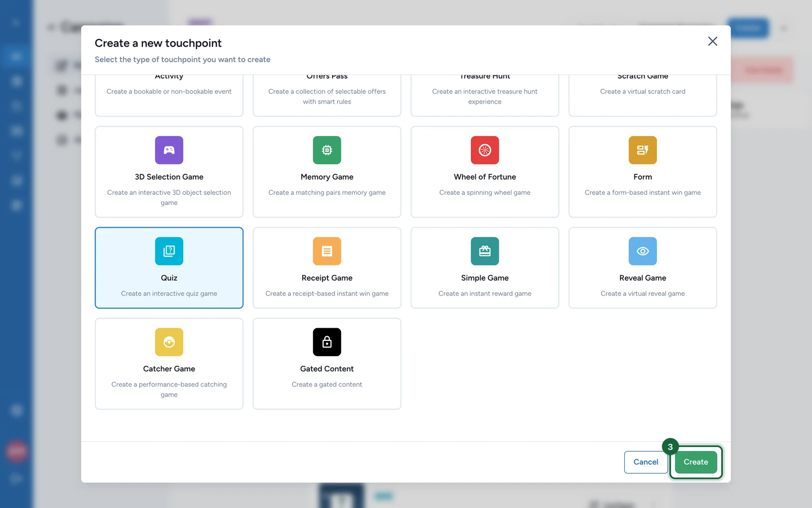Screen dimensions: 812x508
Task: Click the Quiz question-mark icon
Action: (169, 251)
